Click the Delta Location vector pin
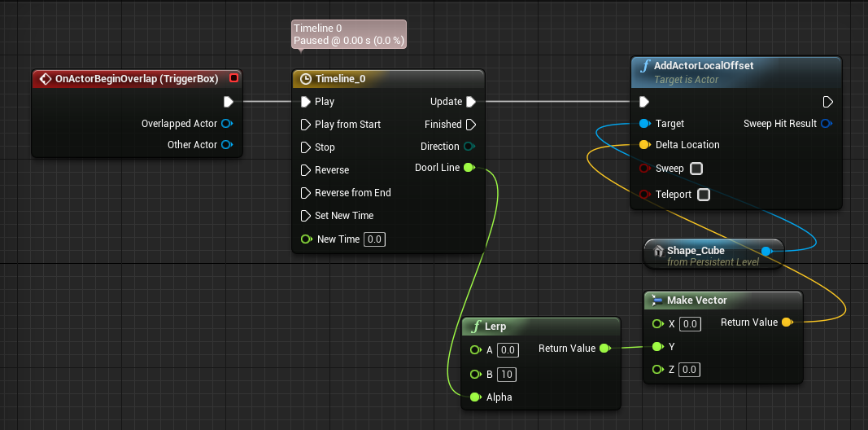The width and height of the screenshot is (868, 430). click(644, 145)
